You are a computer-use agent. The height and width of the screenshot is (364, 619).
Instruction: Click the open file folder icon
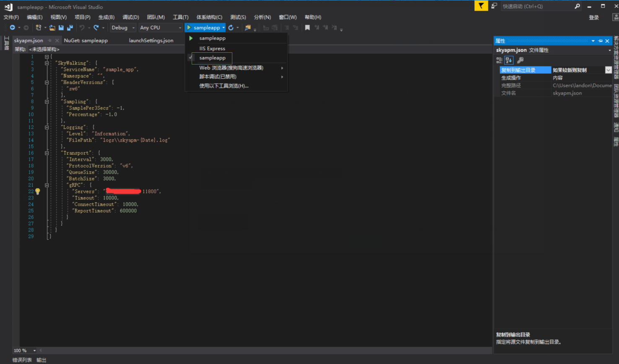52,28
